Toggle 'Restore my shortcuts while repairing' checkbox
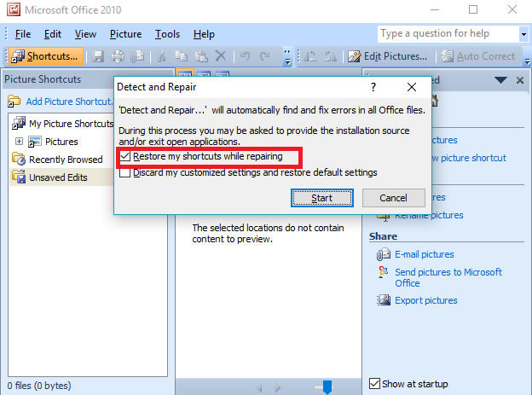Image resolution: width=532 pixels, height=395 pixels. tap(124, 156)
